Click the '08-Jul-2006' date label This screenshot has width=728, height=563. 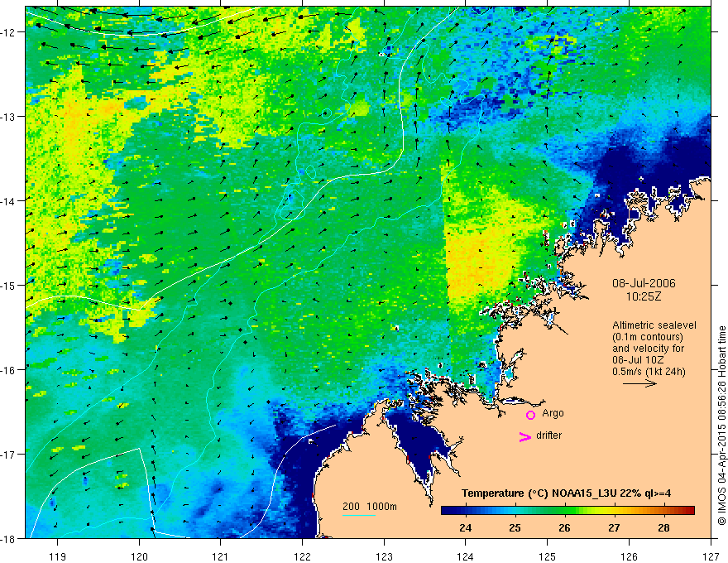tap(644, 283)
